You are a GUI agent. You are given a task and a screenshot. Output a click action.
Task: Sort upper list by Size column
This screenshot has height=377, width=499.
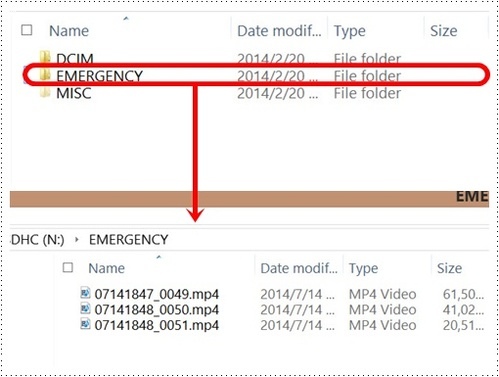444,31
